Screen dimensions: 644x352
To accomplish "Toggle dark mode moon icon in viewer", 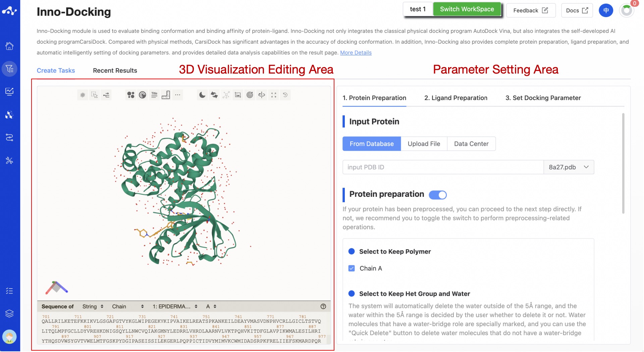I will pos(202,95).
